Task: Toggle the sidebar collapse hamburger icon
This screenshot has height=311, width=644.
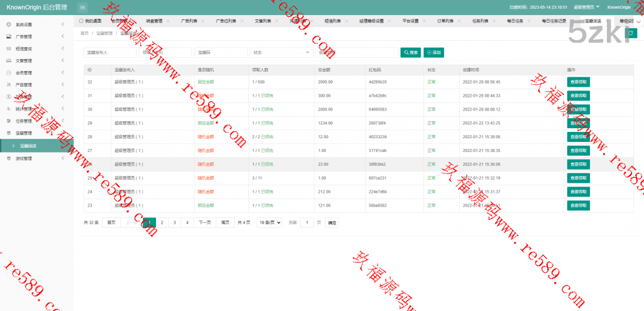Action: coord(83,7)
